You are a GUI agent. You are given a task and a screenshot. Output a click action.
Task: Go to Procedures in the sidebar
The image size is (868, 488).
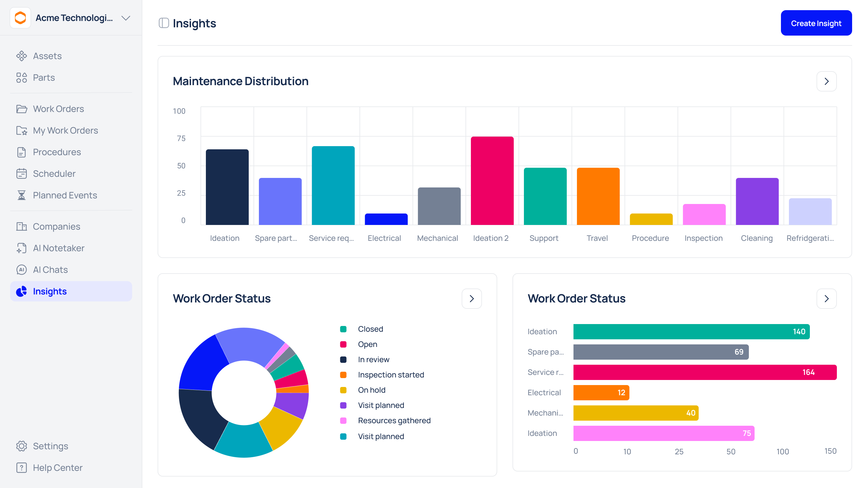pyautogui.click(x=57, y=152)
